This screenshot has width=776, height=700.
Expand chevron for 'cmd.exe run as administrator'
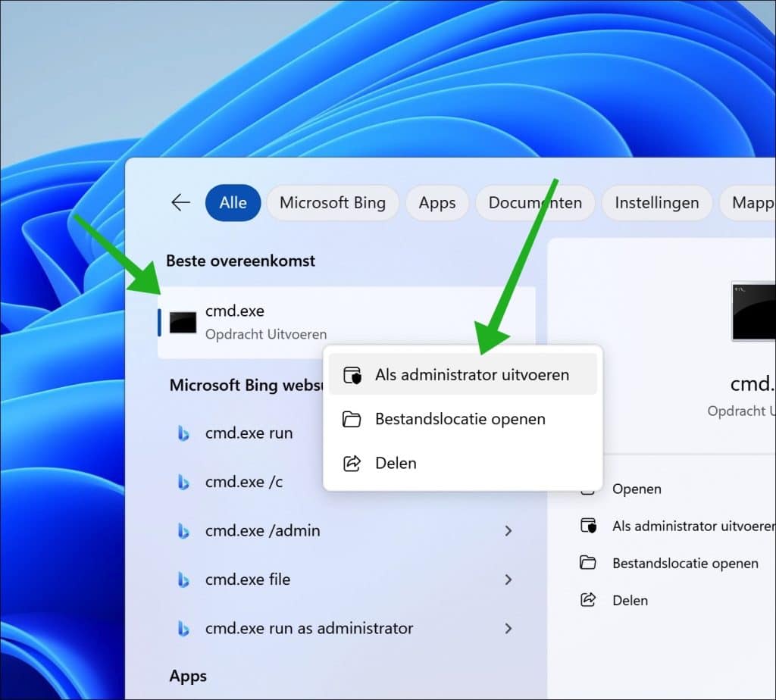(x=508, y=629)
